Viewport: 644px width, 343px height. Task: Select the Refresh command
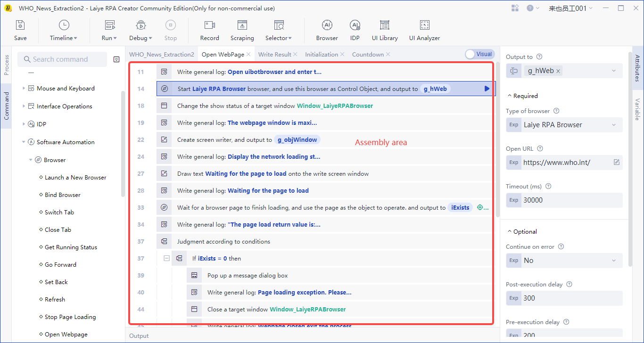55,300
